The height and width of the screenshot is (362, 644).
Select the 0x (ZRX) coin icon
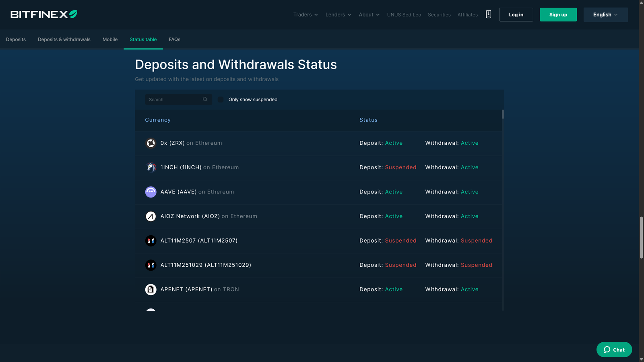coord(151,143)
